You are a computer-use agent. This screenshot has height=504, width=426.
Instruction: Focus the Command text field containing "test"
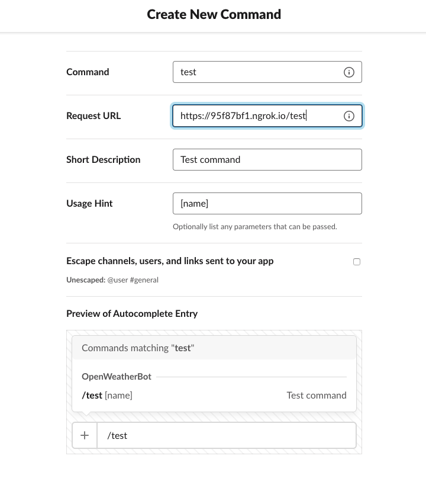[x=257, y=72]
